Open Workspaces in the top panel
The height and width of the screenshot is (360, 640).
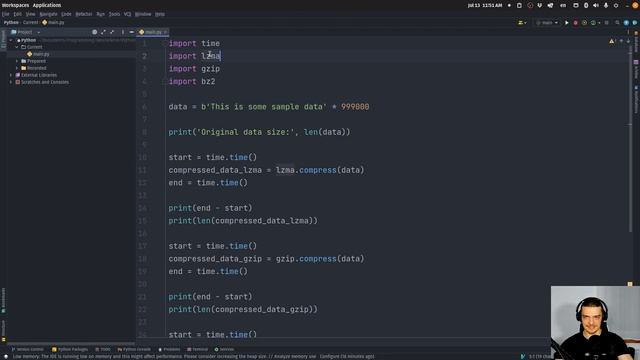pyautogui.click(x=15, y=5)
